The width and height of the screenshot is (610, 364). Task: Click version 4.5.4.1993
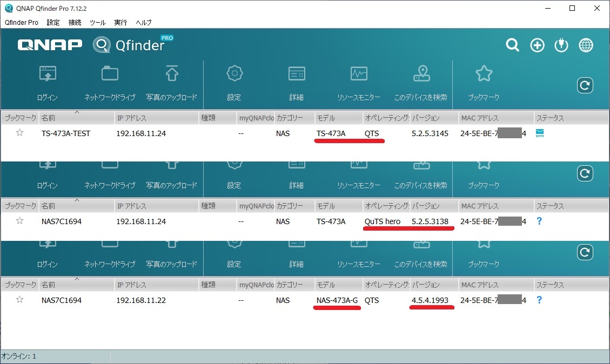pos(430,300)
